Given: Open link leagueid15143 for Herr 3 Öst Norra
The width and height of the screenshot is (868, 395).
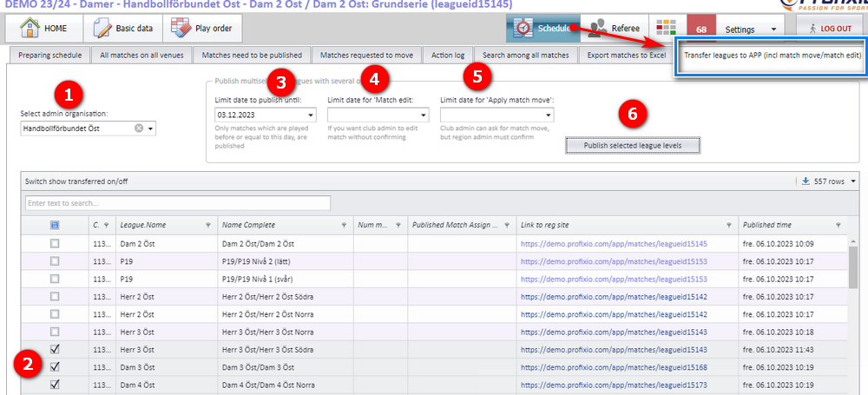Looking at the screenshot, I should (x=614, y=332).
